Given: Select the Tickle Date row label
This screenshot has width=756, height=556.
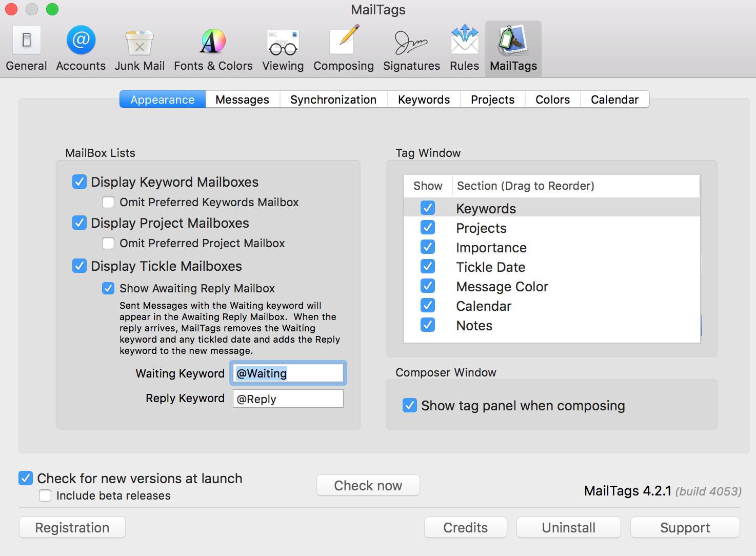Looking at the screenshot, I should (x=491, y=267).
